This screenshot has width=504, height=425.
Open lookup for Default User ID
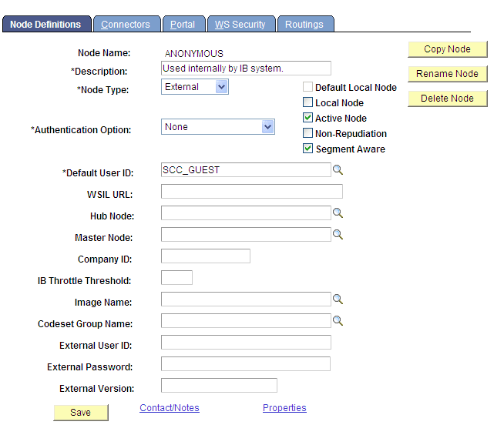338,169
